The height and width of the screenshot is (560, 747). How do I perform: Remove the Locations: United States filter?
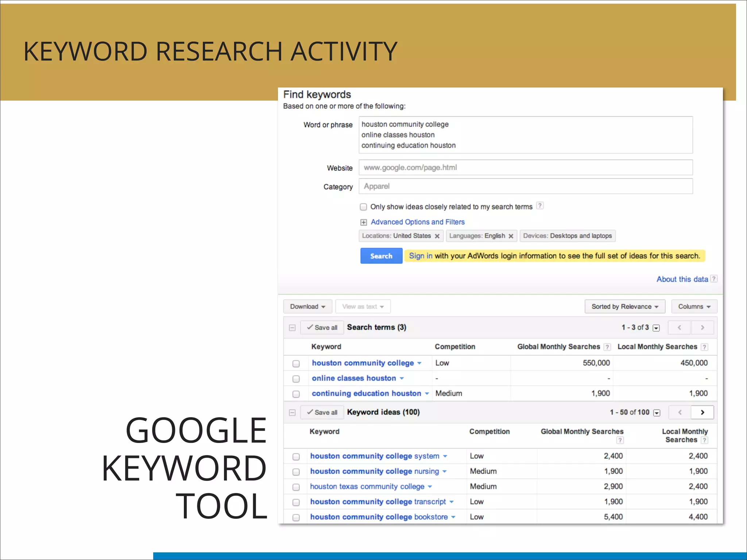point(437,236)
